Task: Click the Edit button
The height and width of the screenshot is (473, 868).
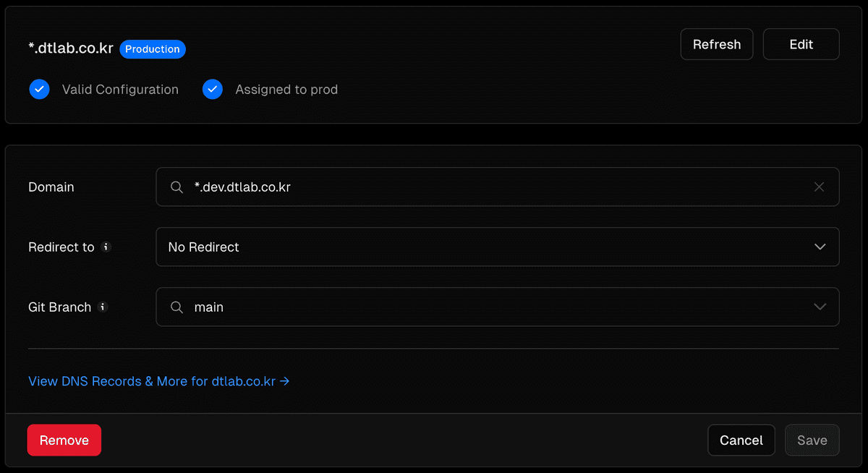Action: [801, 44]
